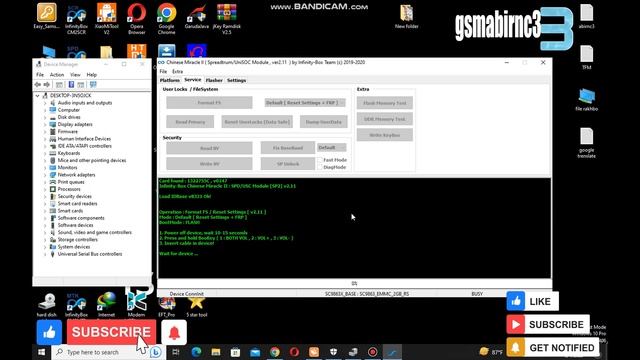Open the EFT_Pro desktop shortcut
640x360 pixels.
click(167, 307)
